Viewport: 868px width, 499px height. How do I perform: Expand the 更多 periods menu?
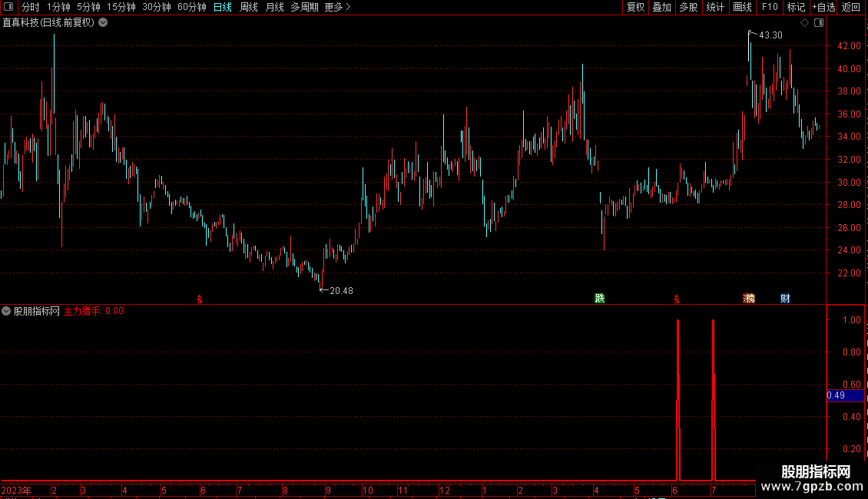pos(338,7)
